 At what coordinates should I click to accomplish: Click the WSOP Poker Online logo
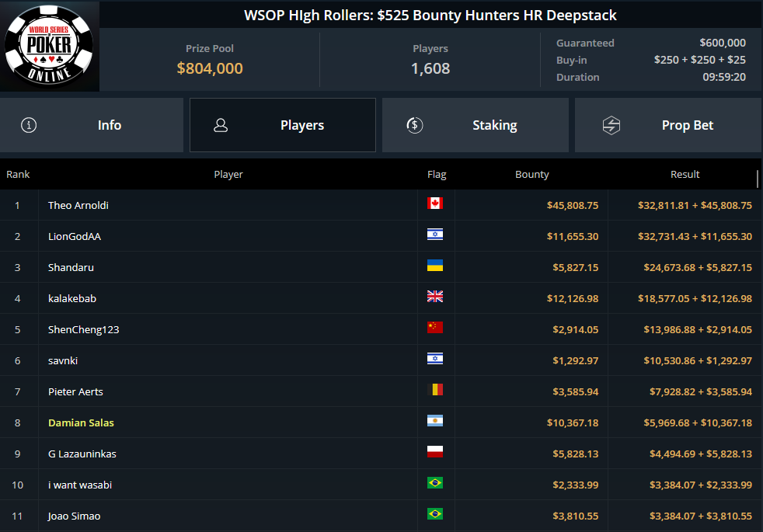point(49,46)
